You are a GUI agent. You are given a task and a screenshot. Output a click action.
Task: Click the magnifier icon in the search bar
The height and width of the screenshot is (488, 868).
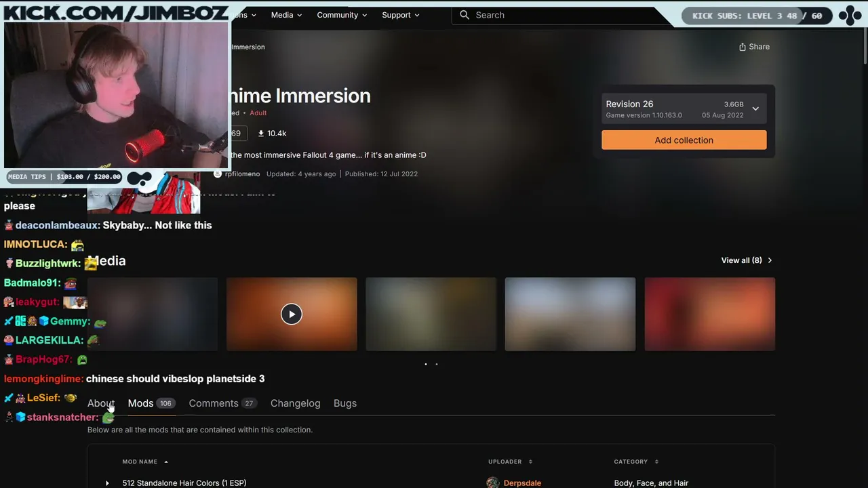click(465, 15)
